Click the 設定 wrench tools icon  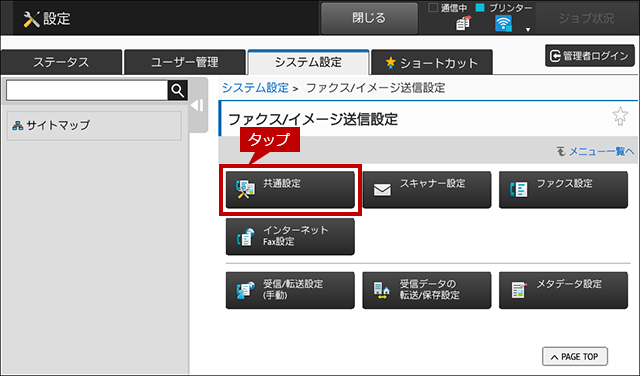(x=31, y=19)
